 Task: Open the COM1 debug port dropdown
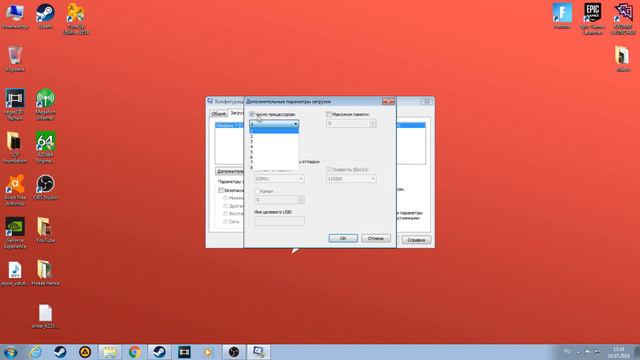(279, 179)
